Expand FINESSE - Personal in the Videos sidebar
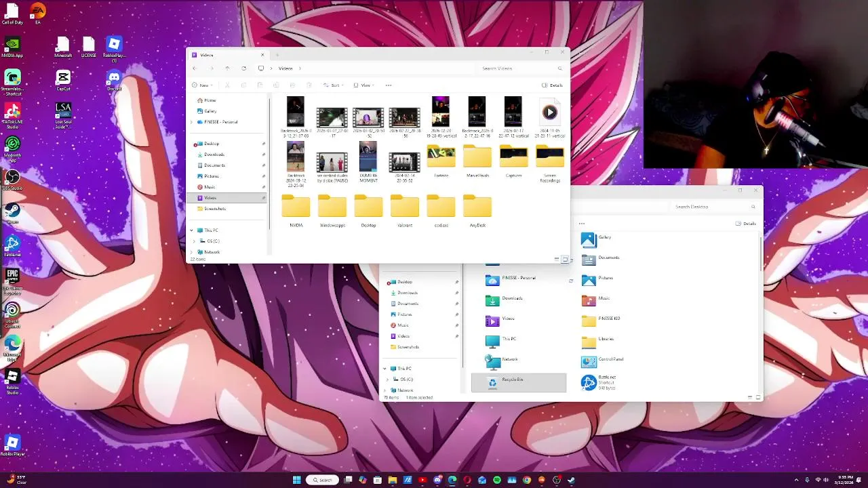This screenshot has height=488, width=868. point(192,122)
